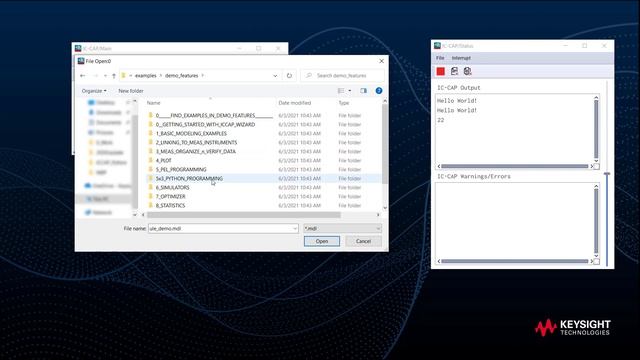Select the 7_OPTIMIZER folder
This screenshot has width=640, height=360.
(170, 196)
